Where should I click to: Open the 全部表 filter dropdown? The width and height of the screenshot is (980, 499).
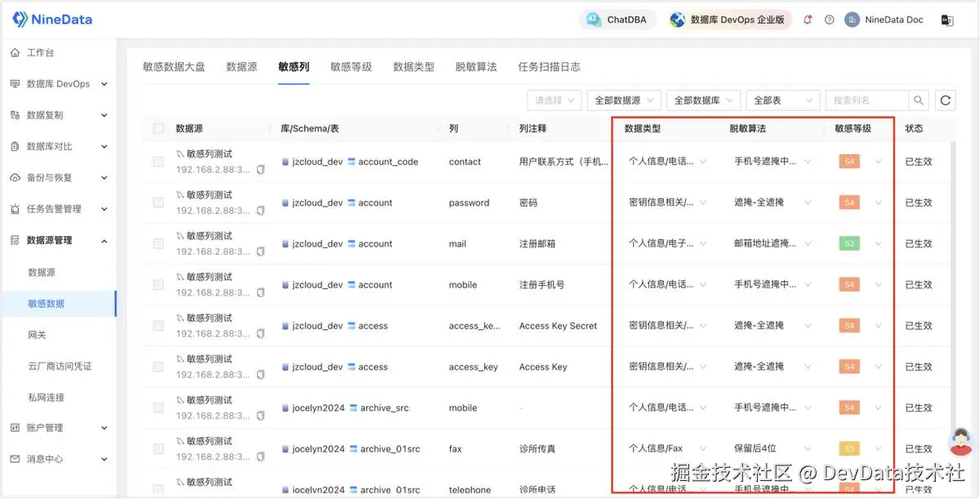pyautogui.click(x=782, y=100)
